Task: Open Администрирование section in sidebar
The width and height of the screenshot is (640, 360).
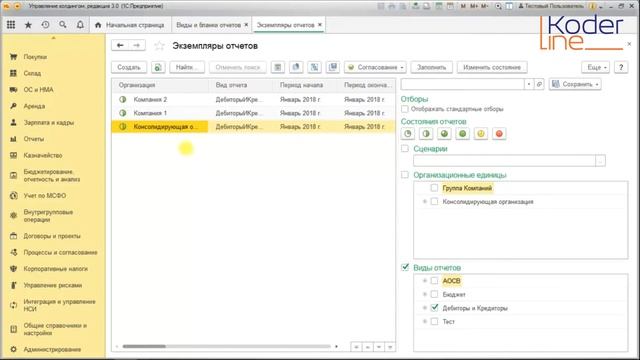Action: [52, 349]
